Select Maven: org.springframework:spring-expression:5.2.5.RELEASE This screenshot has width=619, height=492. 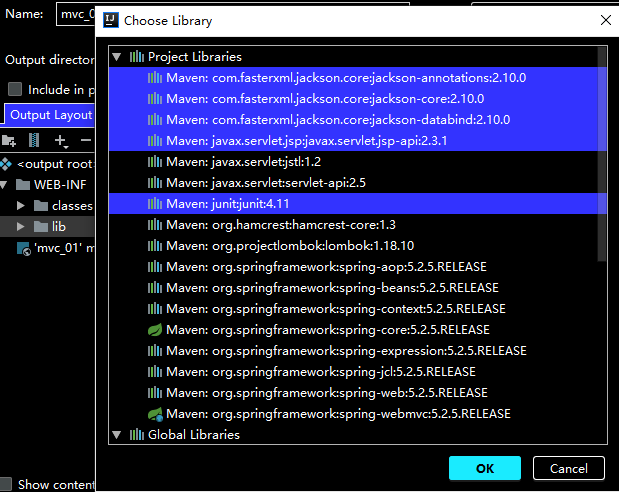(346, 351)
